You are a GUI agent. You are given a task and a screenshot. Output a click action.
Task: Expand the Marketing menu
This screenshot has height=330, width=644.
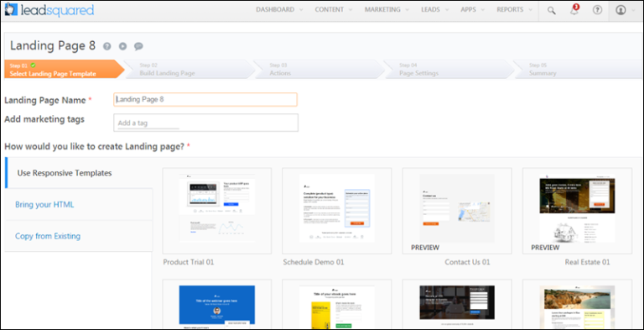[386, 10]
